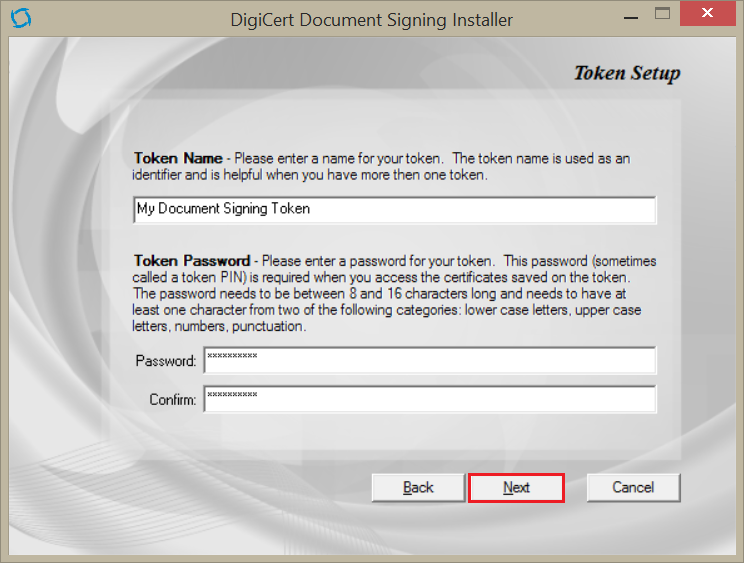Click the Next button

click(x=516, y=488)
